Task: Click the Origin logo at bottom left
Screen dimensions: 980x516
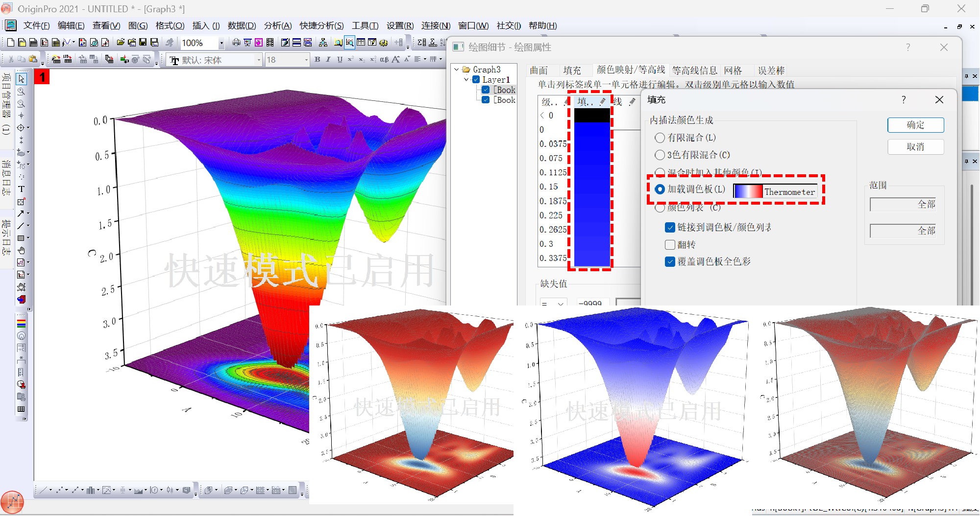Action: pos(12,502)
